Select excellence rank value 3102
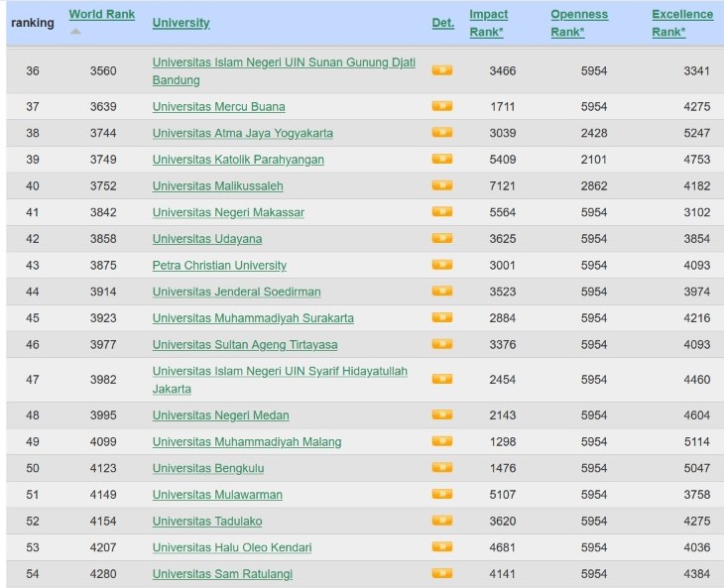Screen dimensions: 724x588 tap(697, 212)
